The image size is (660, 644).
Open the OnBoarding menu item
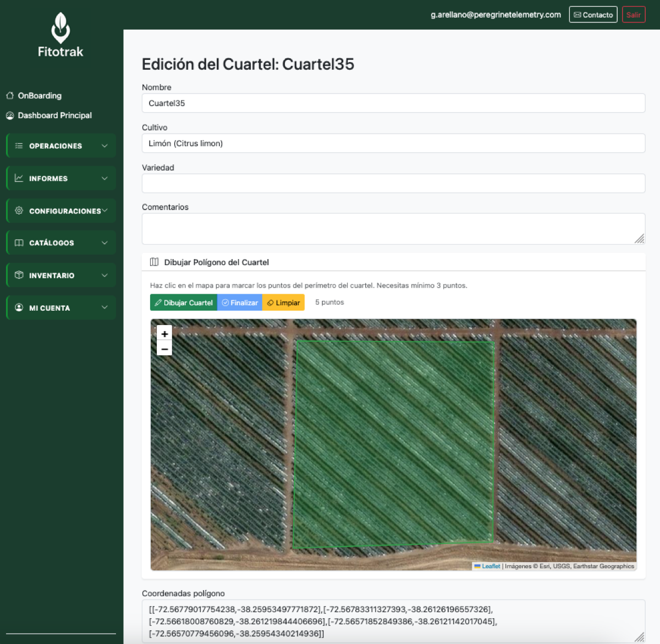point(40,96)
